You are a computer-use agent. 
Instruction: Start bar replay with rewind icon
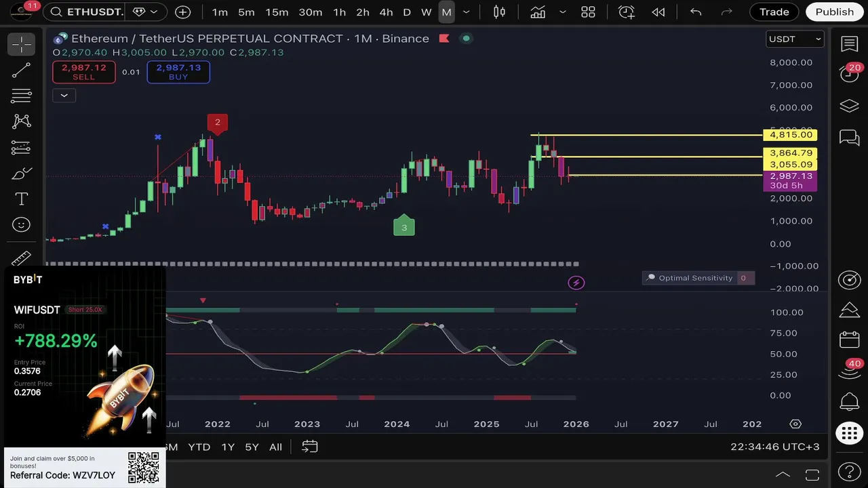point(658,12)
